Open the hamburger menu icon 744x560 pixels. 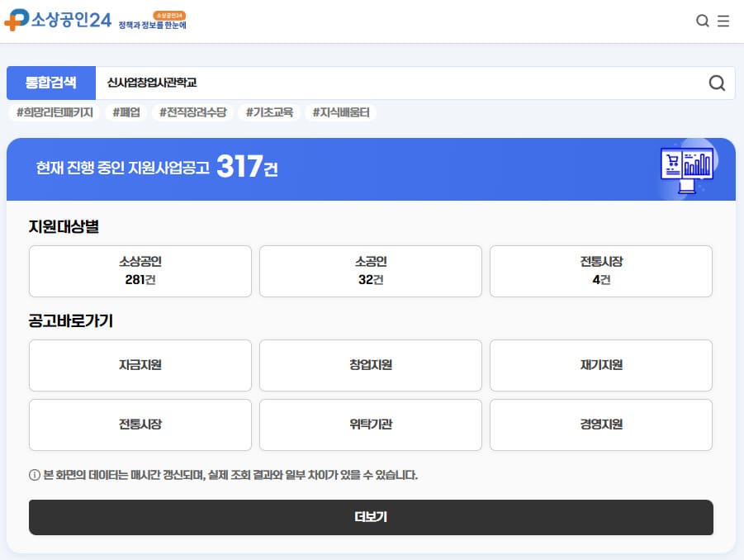[723, 21]
